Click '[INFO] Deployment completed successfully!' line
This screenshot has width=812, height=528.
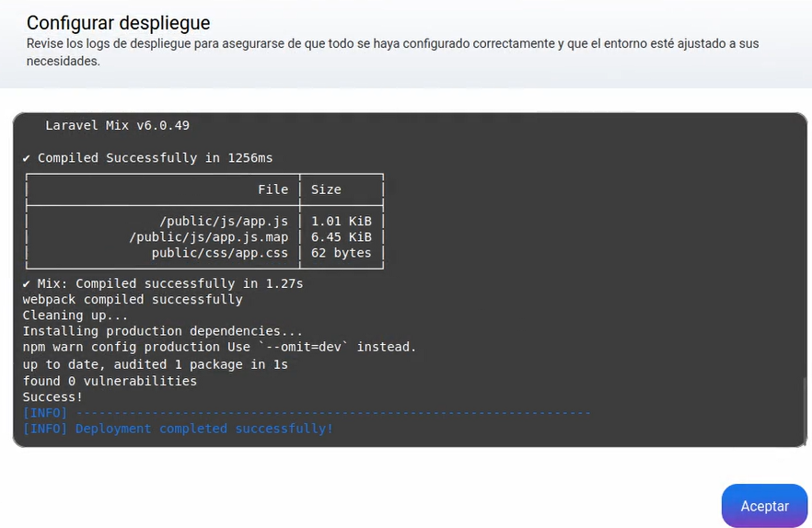click(179, 429)
